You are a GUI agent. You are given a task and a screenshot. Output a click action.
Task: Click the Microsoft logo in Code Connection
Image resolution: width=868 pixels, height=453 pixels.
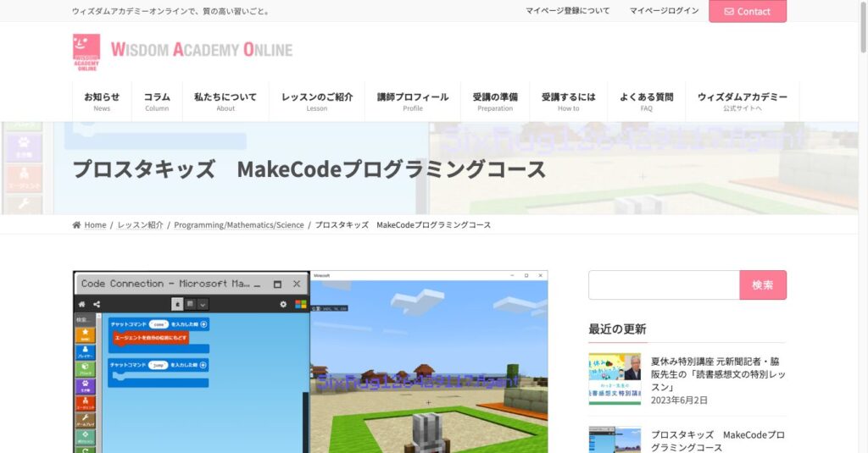pyautogui.click(x=301, y=304)
